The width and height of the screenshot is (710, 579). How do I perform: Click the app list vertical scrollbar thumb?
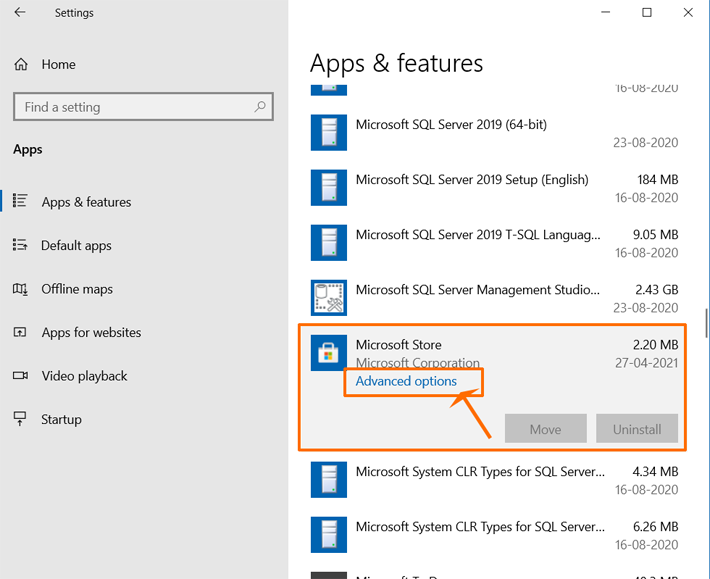click(706, 323)
